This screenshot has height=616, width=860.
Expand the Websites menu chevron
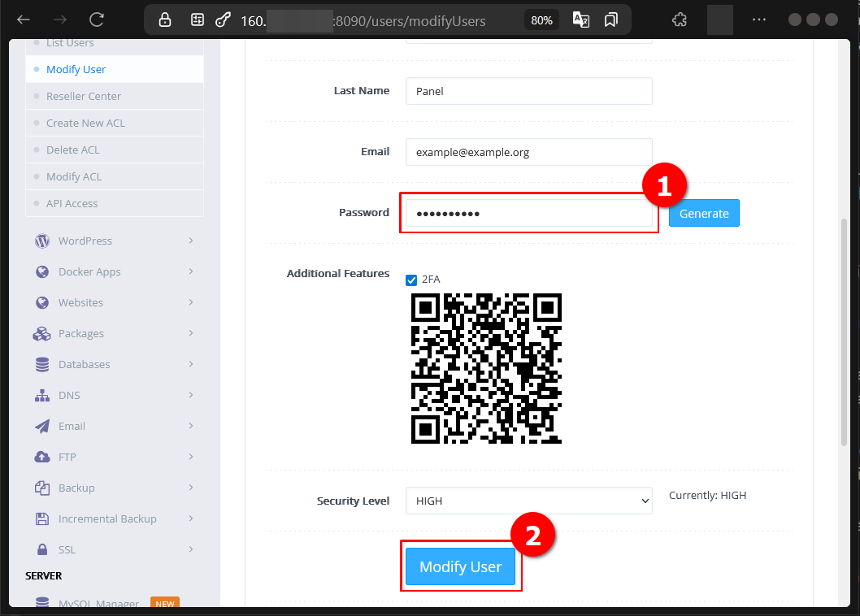[x=191, y=302]
